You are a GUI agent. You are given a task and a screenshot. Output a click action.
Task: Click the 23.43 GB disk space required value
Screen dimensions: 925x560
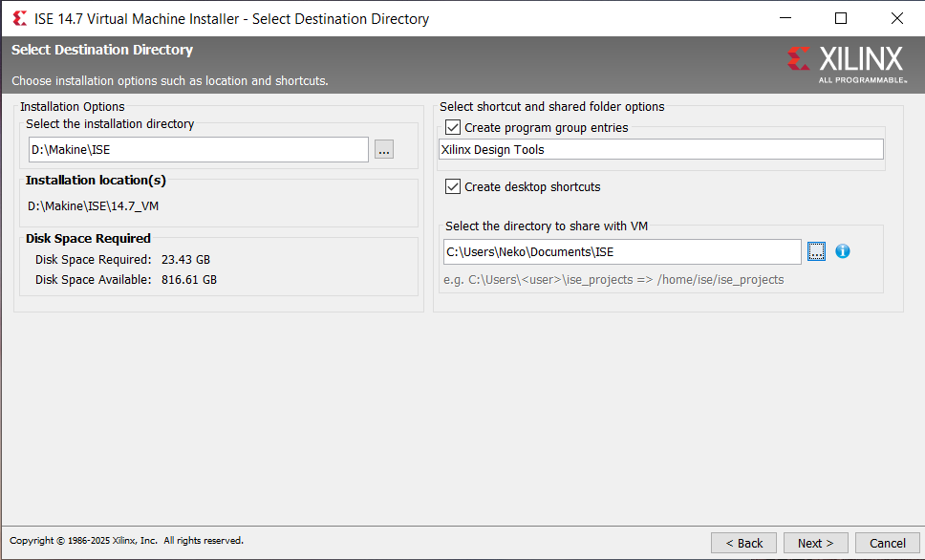185,259
